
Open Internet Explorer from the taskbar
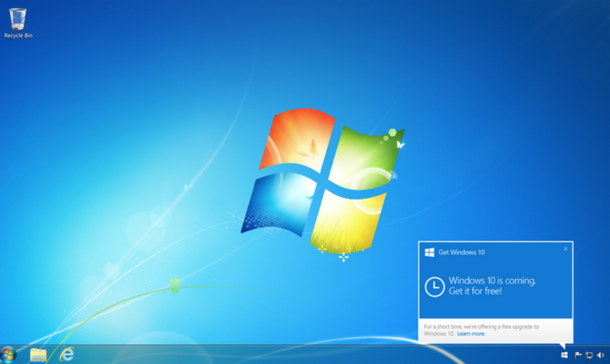(x=67, y=355)
